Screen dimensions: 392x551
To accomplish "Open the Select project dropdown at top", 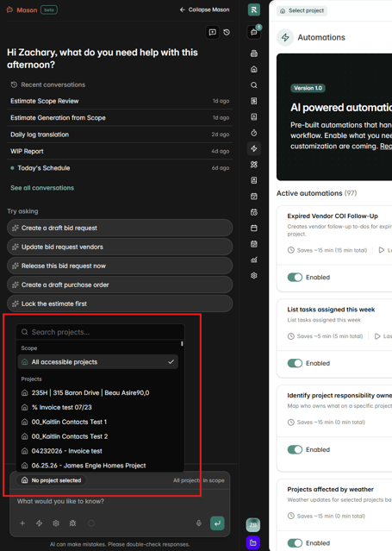I will pyautogui.click(x=302, y=11).
